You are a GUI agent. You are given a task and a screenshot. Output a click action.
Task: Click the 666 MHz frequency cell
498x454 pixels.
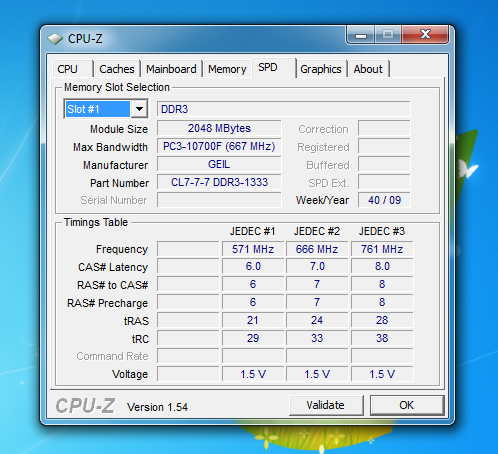point(317,249)
